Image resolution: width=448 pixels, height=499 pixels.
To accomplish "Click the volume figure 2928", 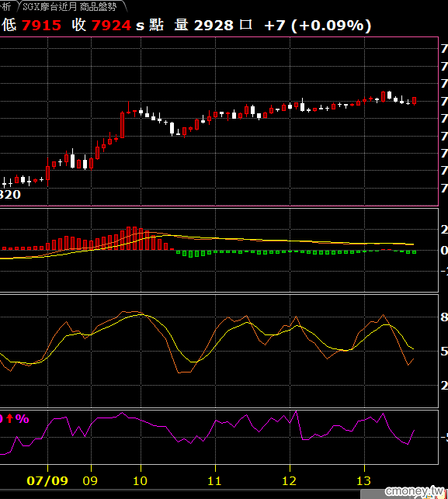I will pos(214,26).
